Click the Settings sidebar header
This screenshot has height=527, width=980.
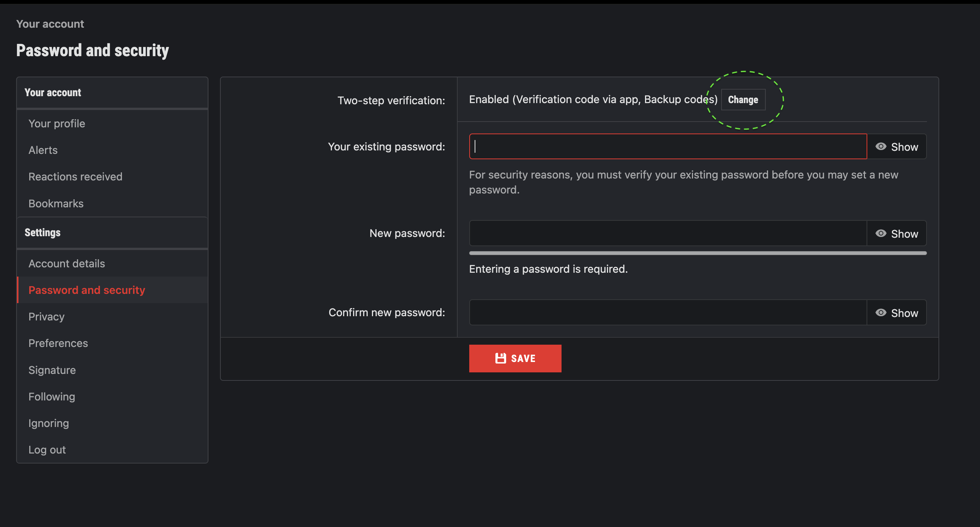pos(43,233)
